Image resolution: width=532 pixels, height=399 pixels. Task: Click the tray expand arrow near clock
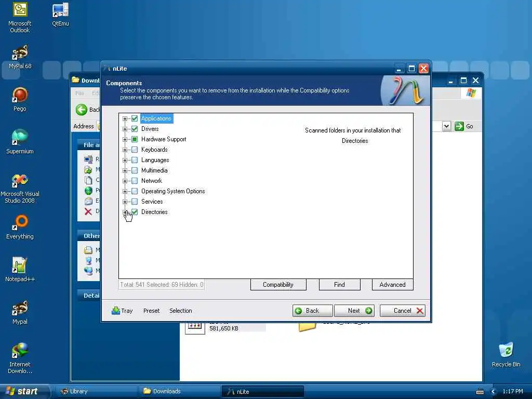[x=494, y=392]
